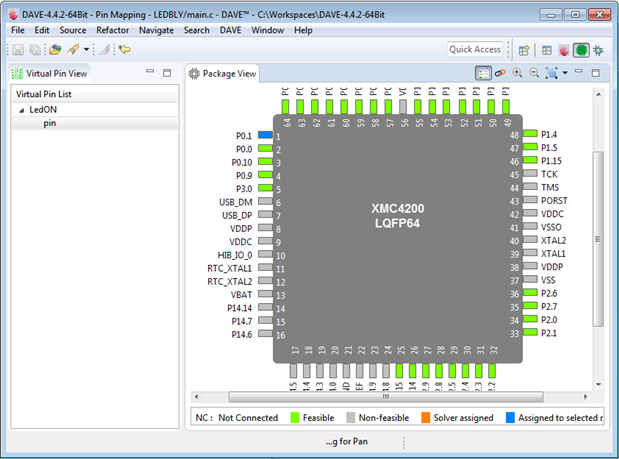Viewport: 619px width, 459px height.
Task: Minimize the Virtual Pin View panel
Action: tap(149, 72)
